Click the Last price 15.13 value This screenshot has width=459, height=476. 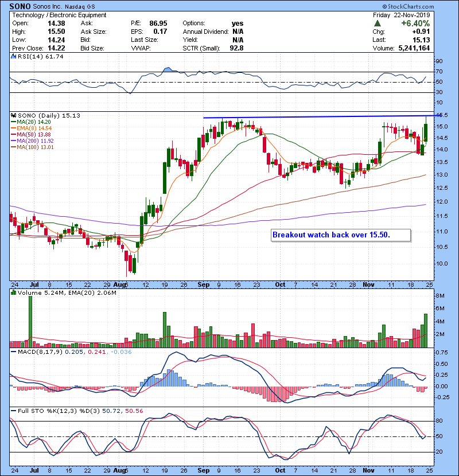[421, 40]
